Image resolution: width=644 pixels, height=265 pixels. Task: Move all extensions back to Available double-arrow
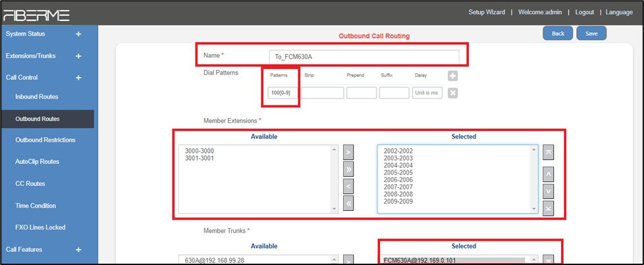tap(348, 204)
